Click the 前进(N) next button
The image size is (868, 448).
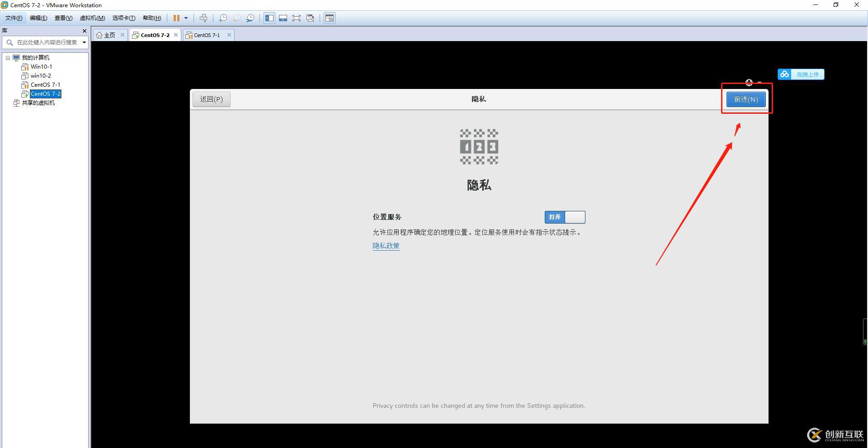click(746, 99)
